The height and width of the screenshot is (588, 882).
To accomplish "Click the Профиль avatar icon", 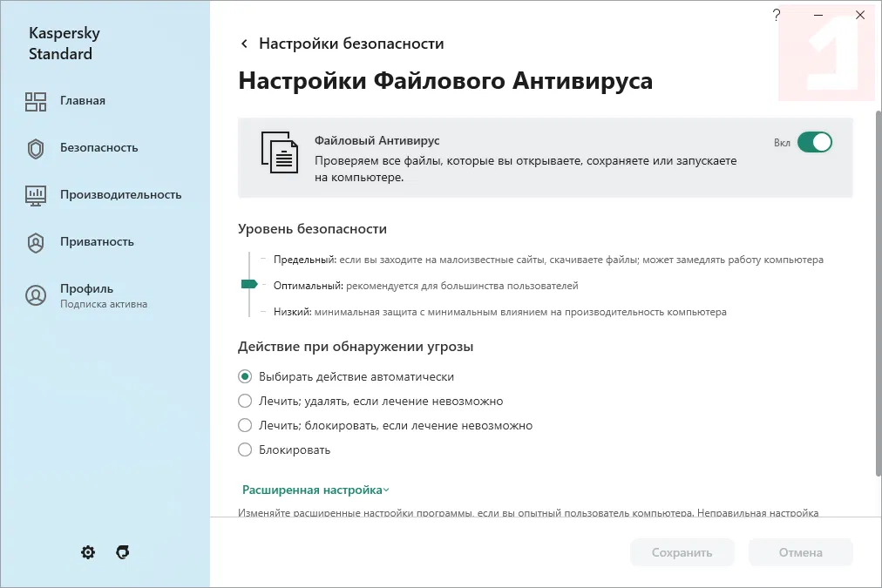I will (x=36, y=295).
